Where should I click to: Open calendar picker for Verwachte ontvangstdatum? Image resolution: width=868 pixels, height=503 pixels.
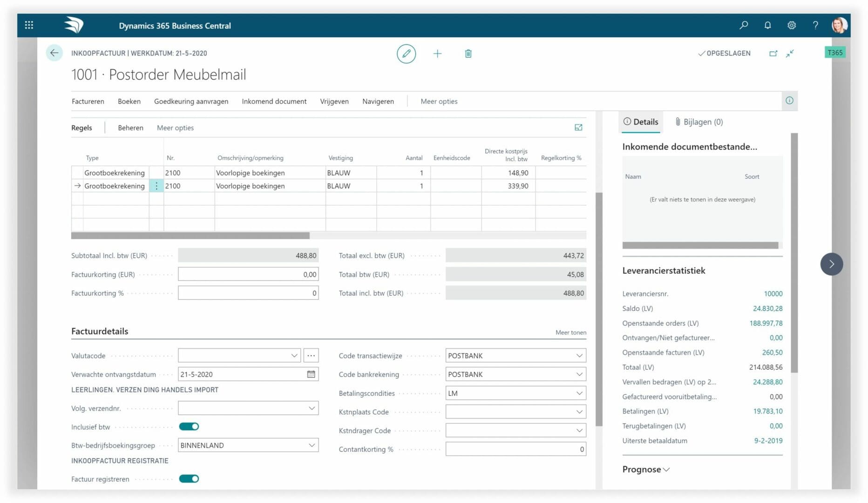coord(311,374)
